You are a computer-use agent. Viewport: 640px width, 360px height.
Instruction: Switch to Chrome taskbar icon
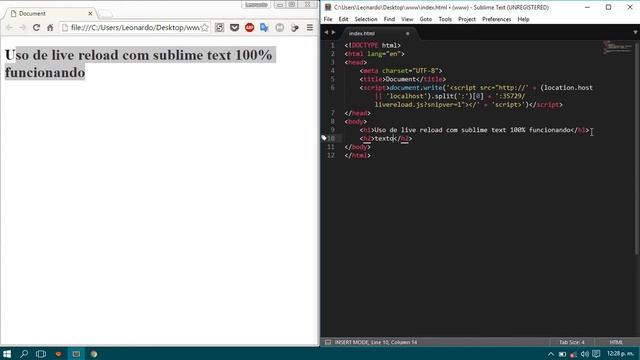94,353
